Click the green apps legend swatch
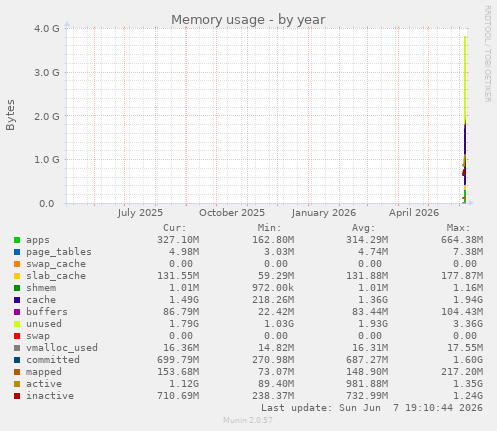The width and height of the screenshot is (497, 431). point(17,240)
